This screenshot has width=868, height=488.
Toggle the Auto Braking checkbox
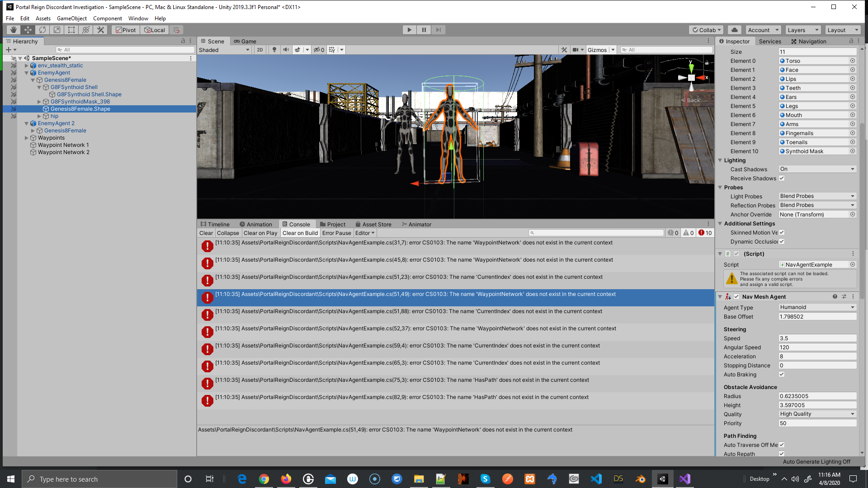pyautogui.click(x=782, y=374)
